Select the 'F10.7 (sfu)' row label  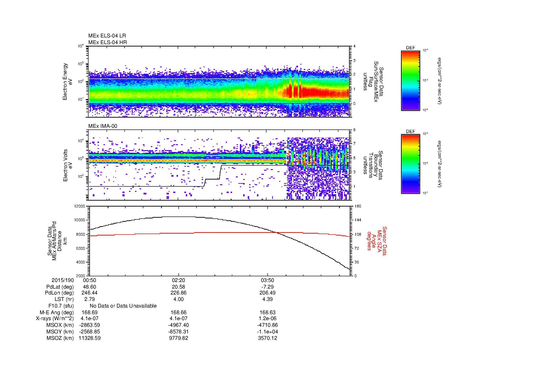pyautogui.click(x=61, y=306)
